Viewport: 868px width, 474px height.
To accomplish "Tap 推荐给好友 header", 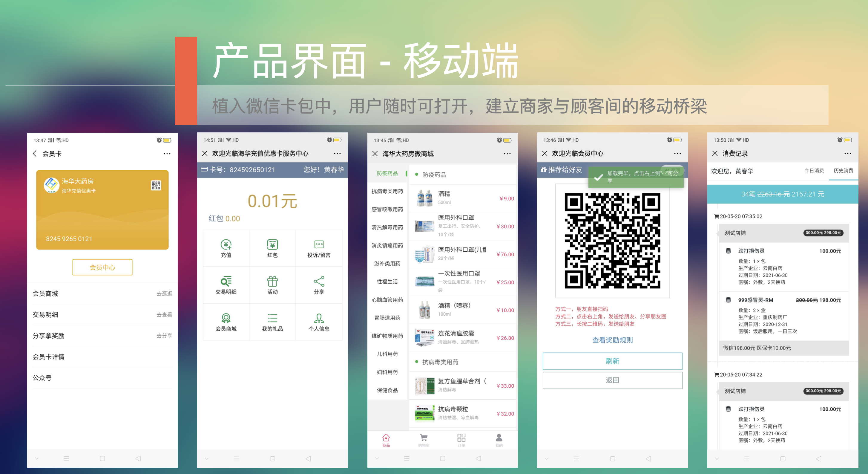I will (561, 169).
